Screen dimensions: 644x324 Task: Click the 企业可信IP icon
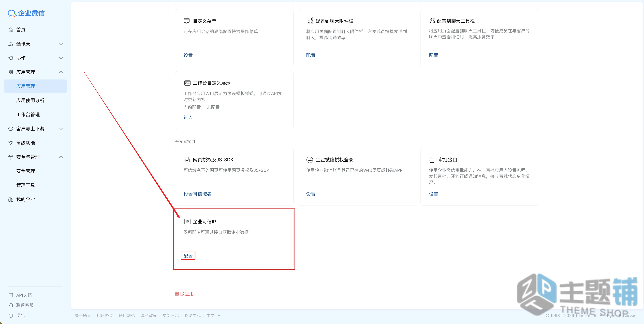[x=187, y=222]
